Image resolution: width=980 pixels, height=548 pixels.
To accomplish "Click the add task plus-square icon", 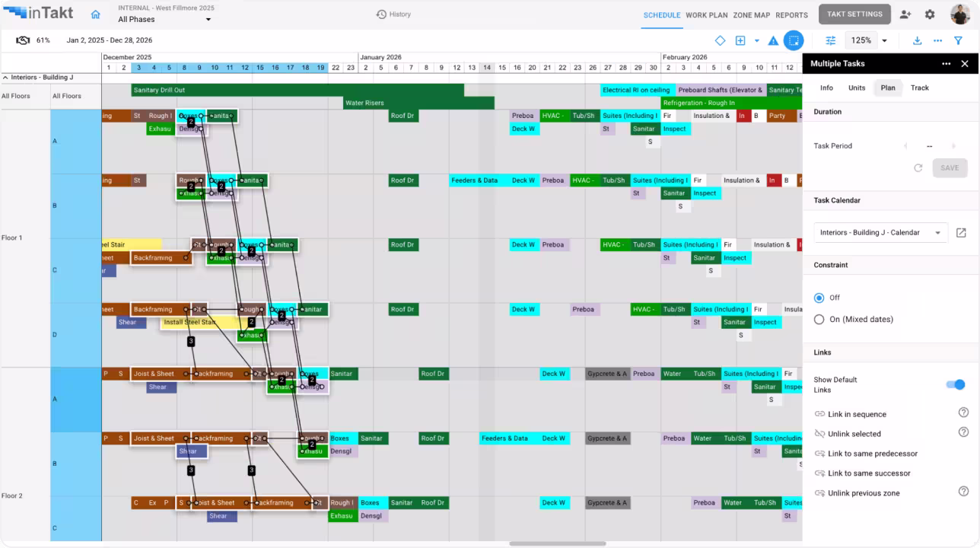I will (x=740, y=40).
